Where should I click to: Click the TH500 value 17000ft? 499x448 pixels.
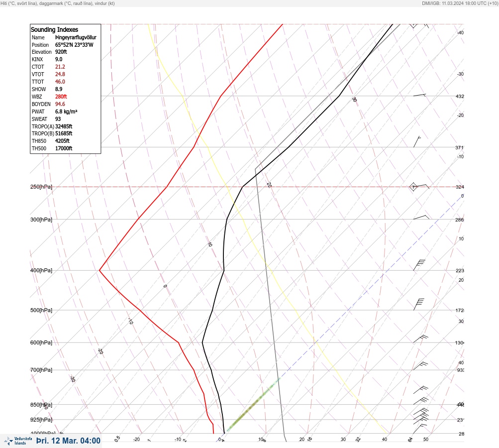click(x=64, y=148)
